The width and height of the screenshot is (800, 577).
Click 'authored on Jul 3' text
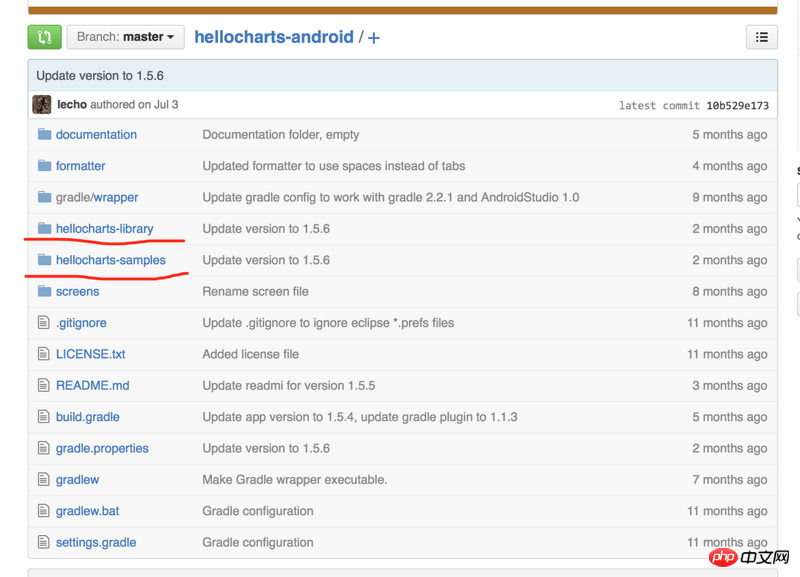tap(134, 105)
